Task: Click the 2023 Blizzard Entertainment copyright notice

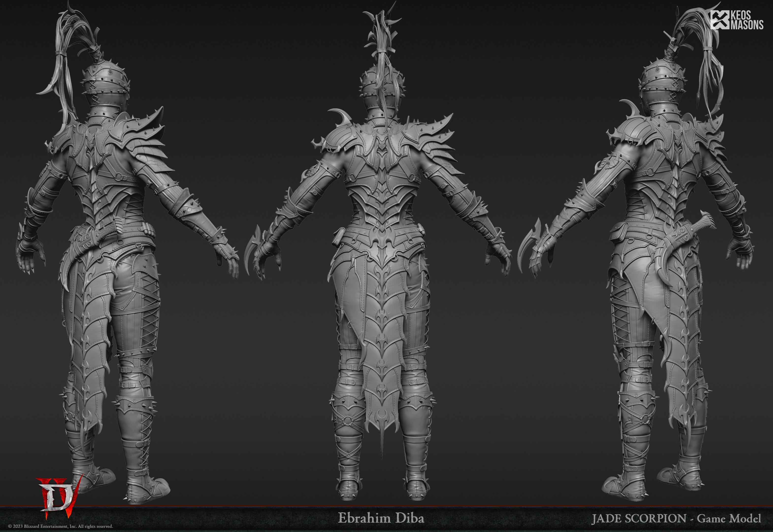Action: pyautogui.click(x=60, y=526)
